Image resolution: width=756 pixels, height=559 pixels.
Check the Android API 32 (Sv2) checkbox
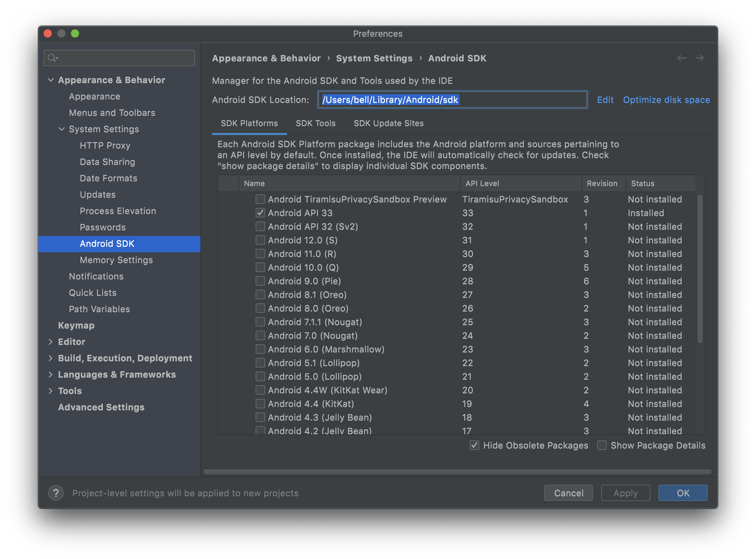260,226
